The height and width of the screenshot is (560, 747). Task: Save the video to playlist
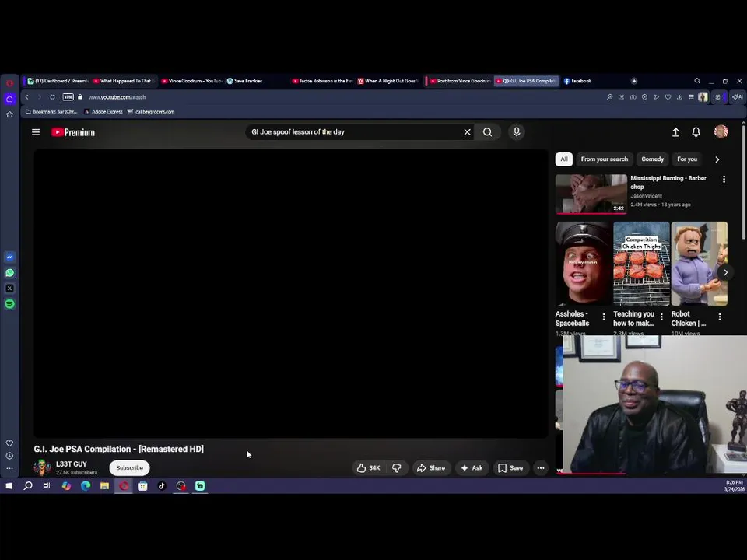pos(510,468)
